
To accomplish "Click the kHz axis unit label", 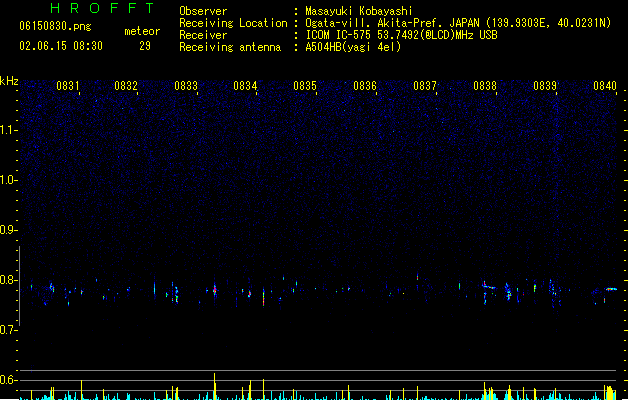I will [9, 81].
